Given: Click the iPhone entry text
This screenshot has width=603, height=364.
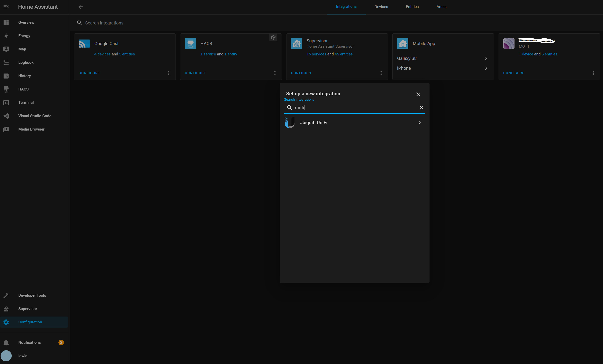Looking at the screenshot, I should (404, 68).
